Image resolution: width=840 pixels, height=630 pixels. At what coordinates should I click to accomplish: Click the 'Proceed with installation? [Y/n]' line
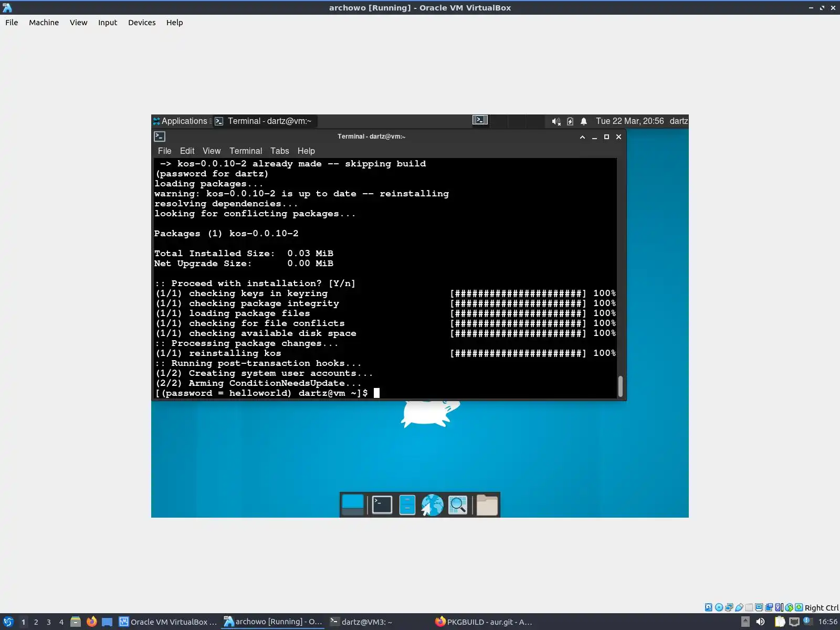click(255, 283)
